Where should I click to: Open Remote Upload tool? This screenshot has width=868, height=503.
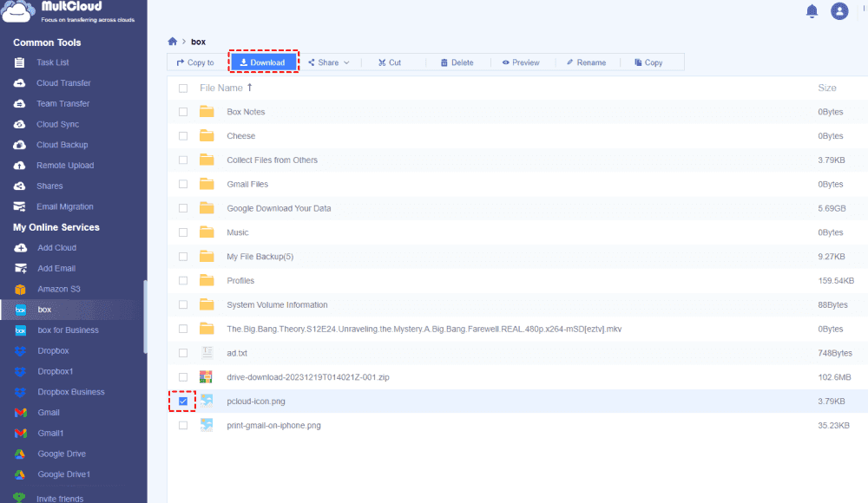[x=65, y=166]
